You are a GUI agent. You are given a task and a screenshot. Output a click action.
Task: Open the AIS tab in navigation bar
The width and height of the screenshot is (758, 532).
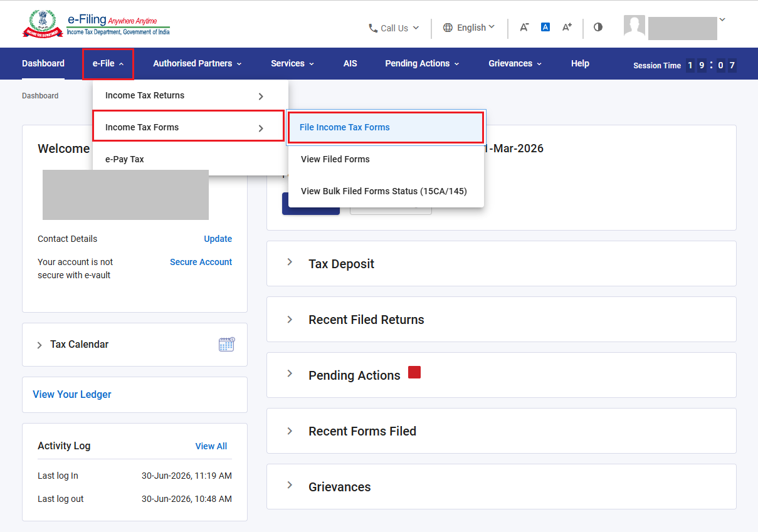(x=350, y=63)
